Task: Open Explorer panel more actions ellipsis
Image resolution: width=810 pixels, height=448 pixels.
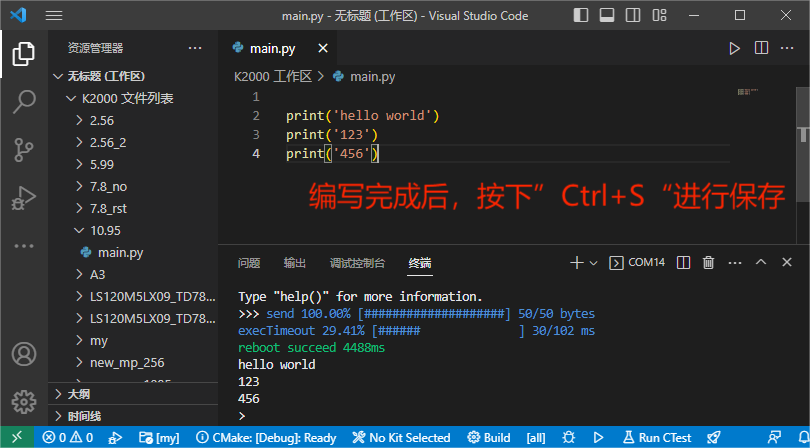Action: point(195,48)
